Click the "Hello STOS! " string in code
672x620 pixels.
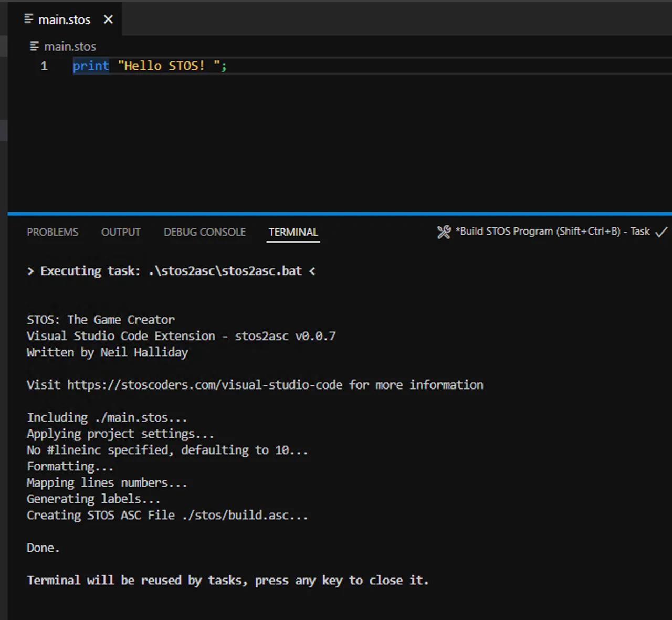click(x=169, y=66)
